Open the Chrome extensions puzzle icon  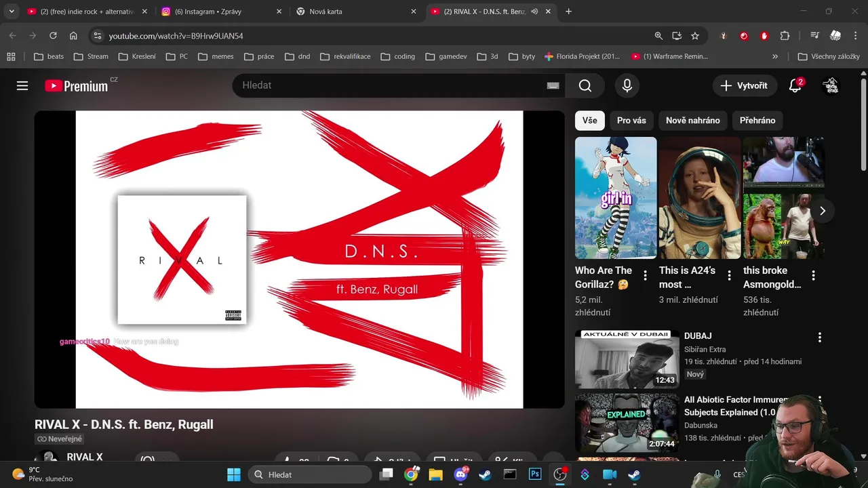[x=785, y=36]
